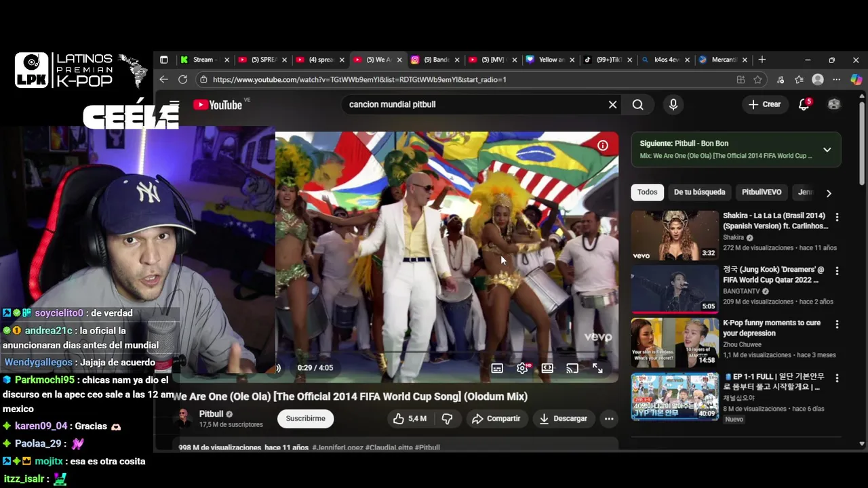Click the Descargar download button
This screenshot has width=868, height=488.
(563, 419)
